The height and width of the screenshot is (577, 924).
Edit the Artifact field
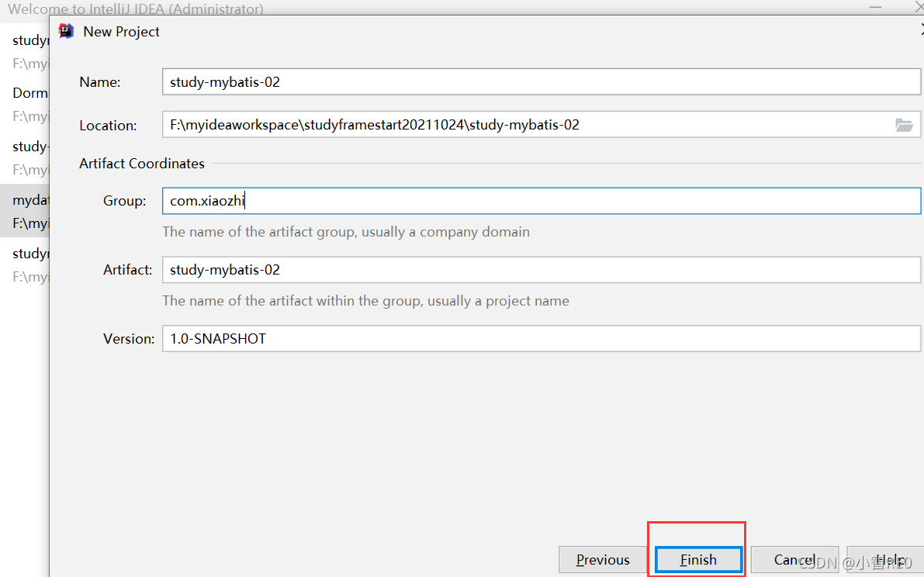tap(542, 270)
